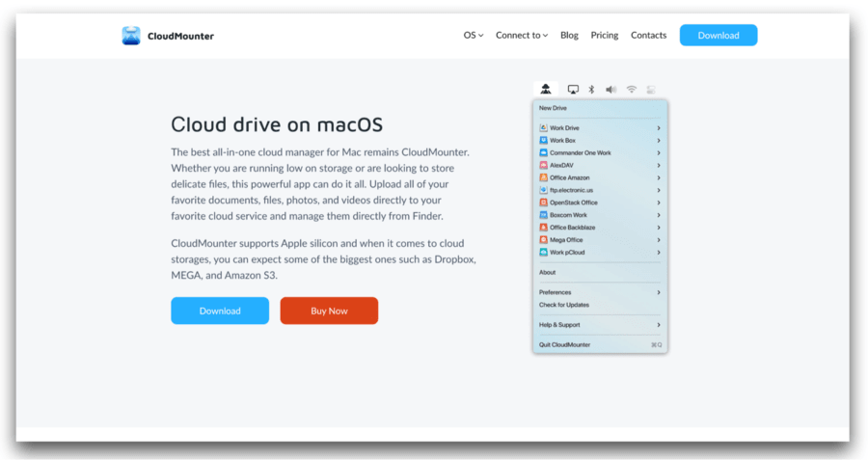The height and width of the screenshot is (460, 868).
Task: Open the Blog navigation link
Action: 569,35
